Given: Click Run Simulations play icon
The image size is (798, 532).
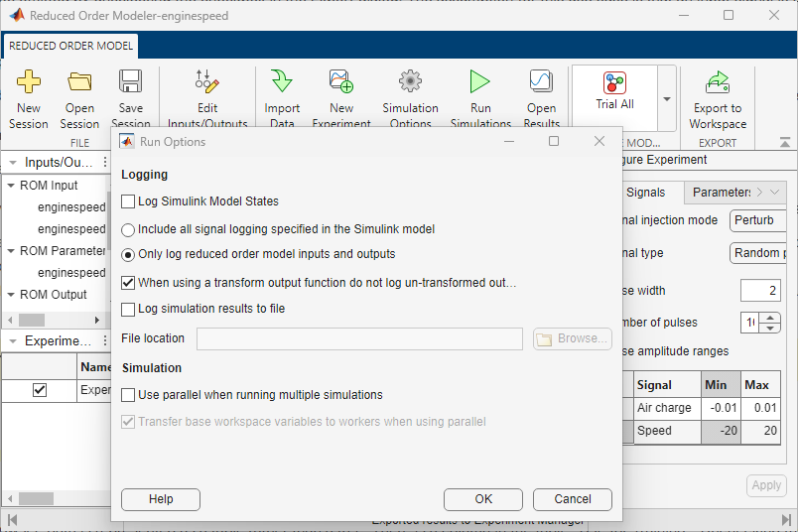Looking at the screenshot, I should coord(480,81).
